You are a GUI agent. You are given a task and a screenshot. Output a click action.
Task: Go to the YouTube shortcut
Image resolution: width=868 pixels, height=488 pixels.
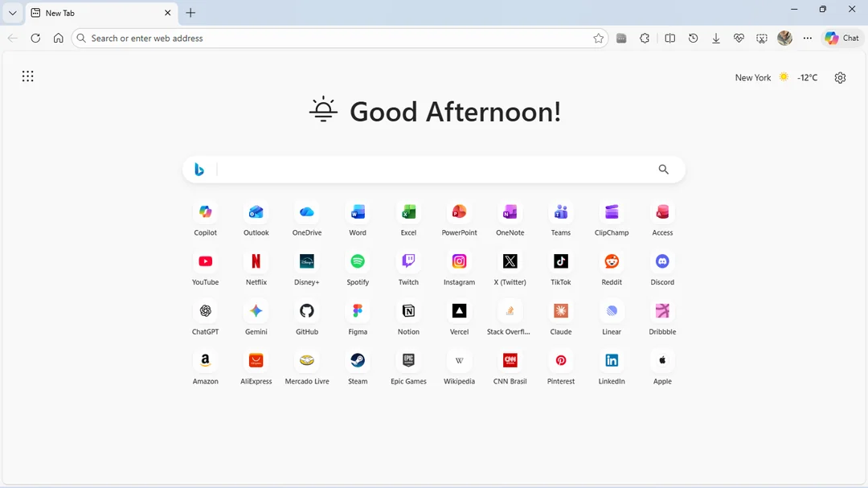tap(206, 269)
